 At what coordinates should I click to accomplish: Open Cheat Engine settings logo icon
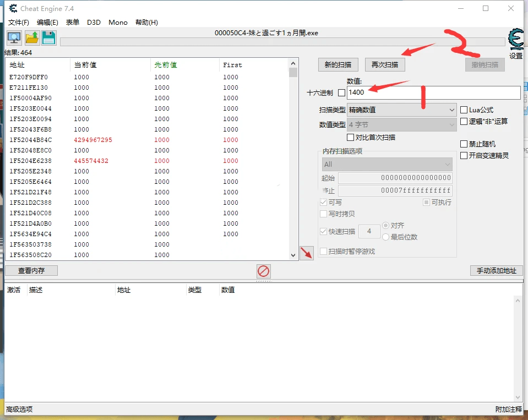point(515,40)
